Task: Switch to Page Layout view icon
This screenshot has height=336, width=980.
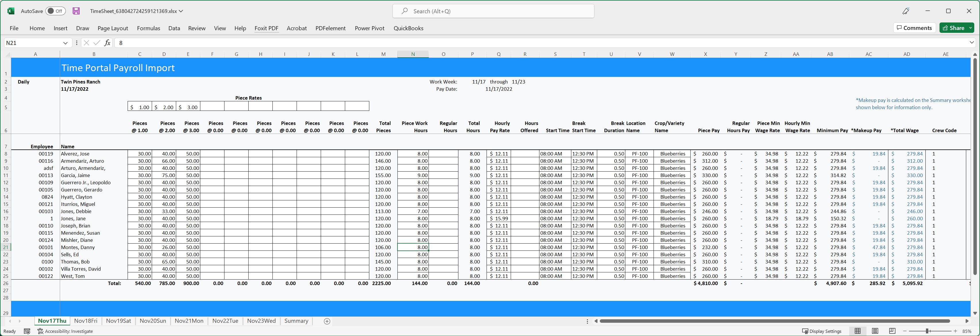Action: click(875, 331)
